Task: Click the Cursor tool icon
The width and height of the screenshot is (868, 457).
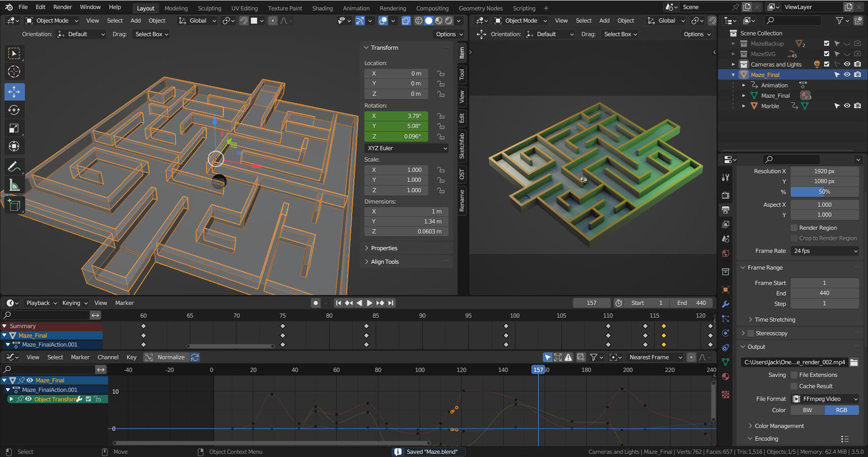Action: [x=14, y=72]
